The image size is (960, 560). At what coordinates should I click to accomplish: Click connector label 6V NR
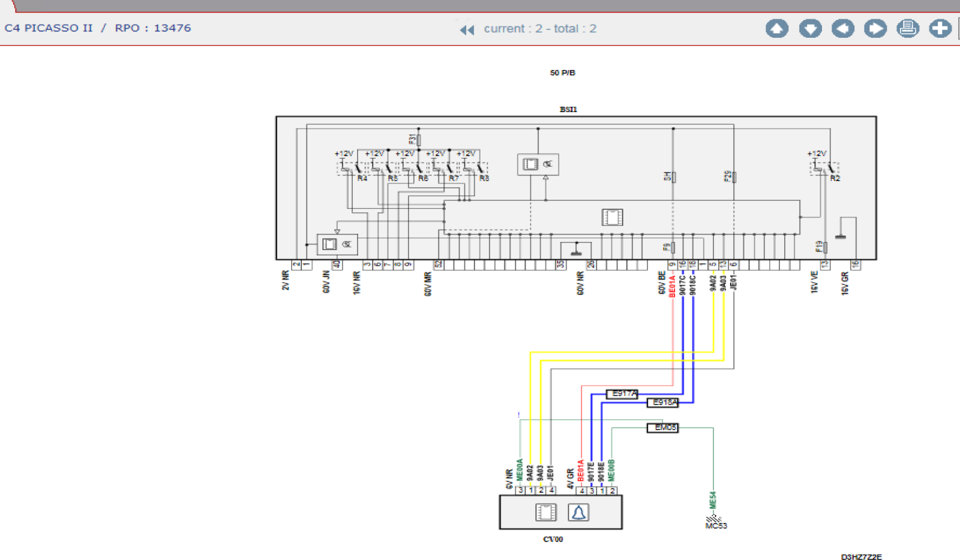pyautogui.click(x=509, y=479)
